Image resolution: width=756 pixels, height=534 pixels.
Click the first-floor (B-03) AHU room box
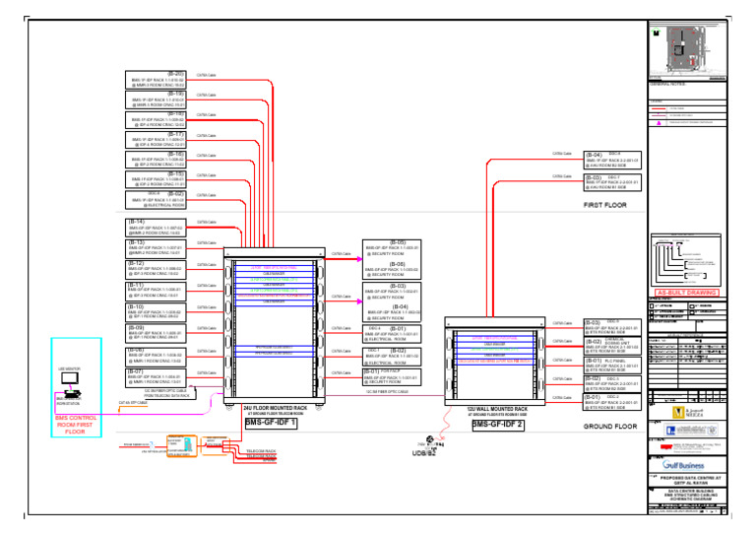coord(612,182)
